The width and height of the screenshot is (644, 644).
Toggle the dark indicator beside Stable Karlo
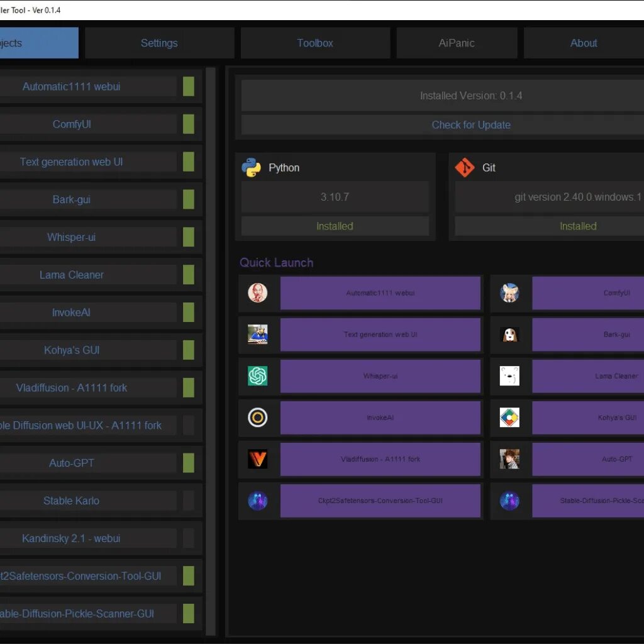(189, 501)
